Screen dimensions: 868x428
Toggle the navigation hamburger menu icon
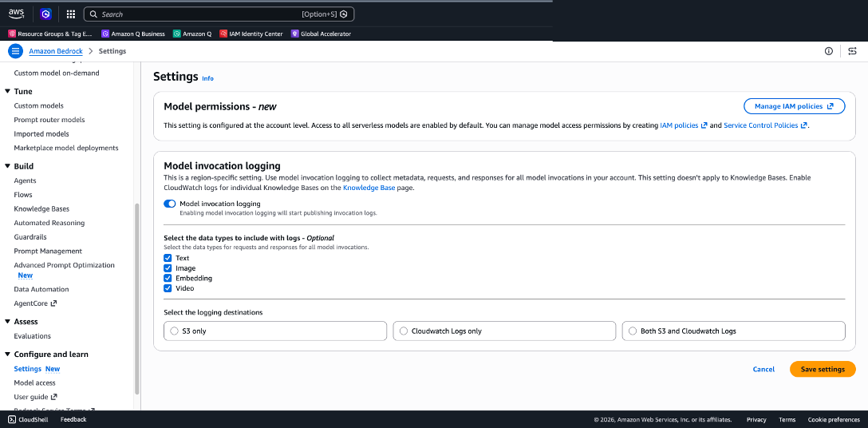tap(15, 51)
